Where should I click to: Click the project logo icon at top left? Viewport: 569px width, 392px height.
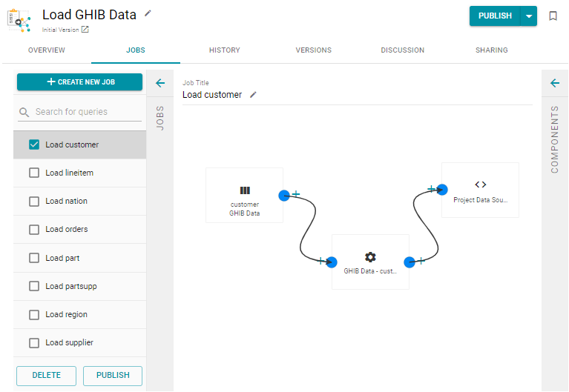19,19
